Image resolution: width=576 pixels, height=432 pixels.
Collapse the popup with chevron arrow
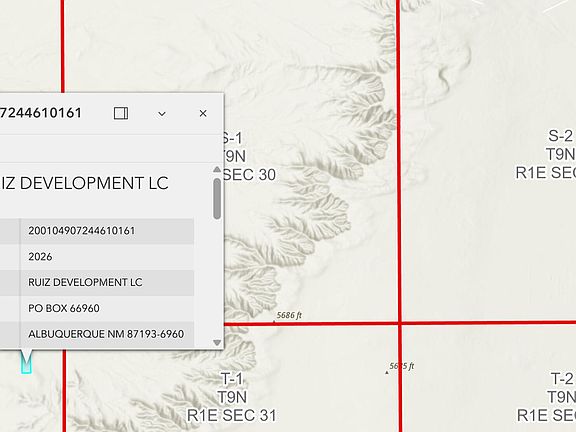tap(162, 114)
